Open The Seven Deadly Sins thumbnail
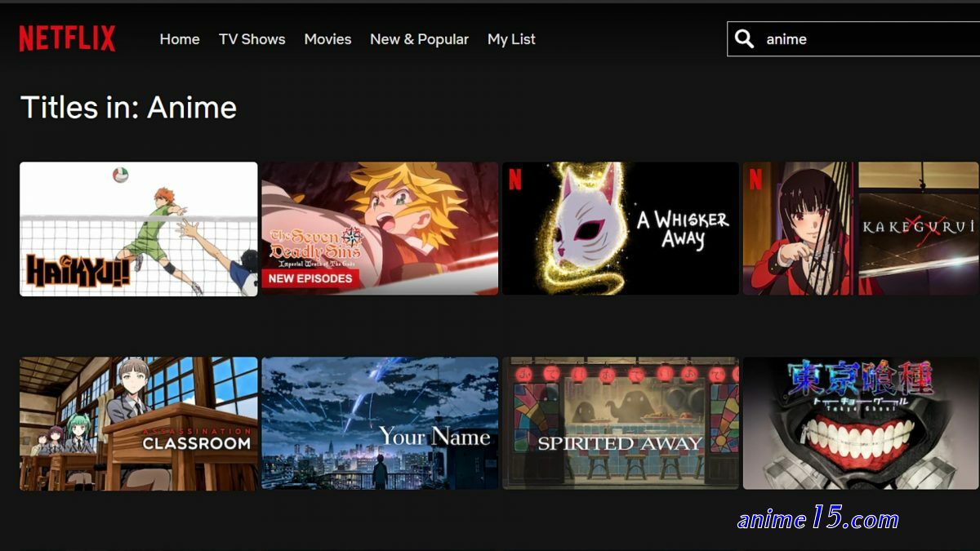This screenshot has width=980, height=551. [x=380, y=229]
